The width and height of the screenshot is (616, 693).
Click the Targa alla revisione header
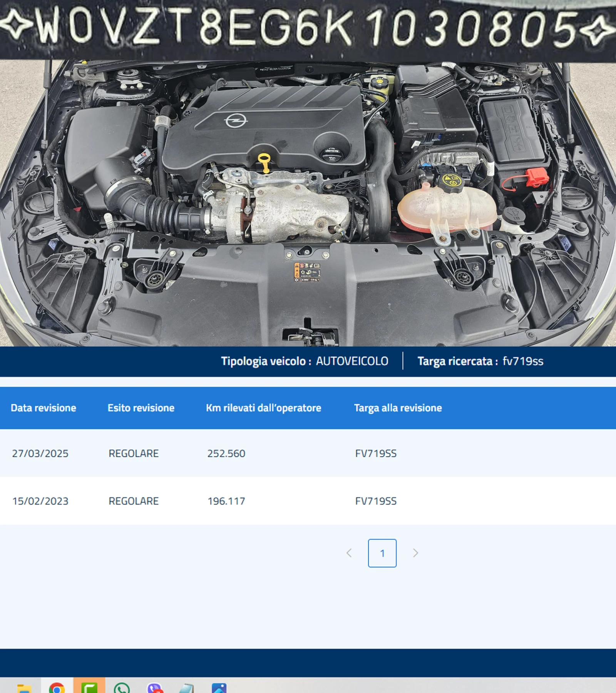click(398, 408)
